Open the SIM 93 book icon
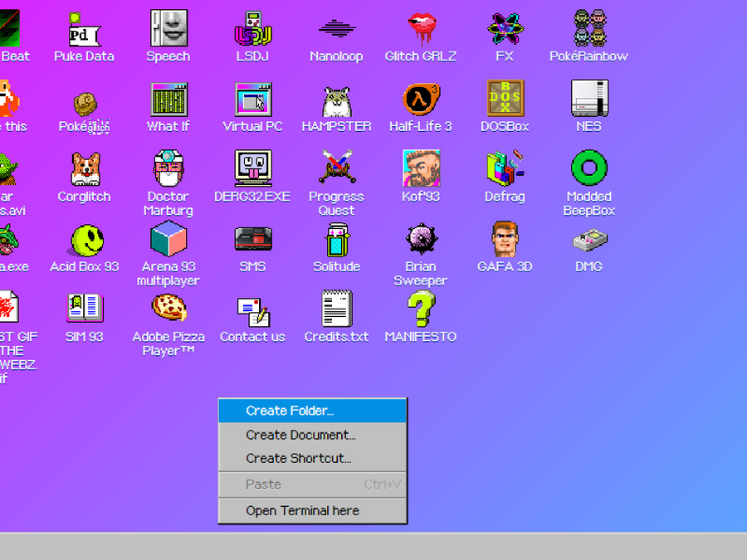 pyautogui.click(x=85, y=308)
